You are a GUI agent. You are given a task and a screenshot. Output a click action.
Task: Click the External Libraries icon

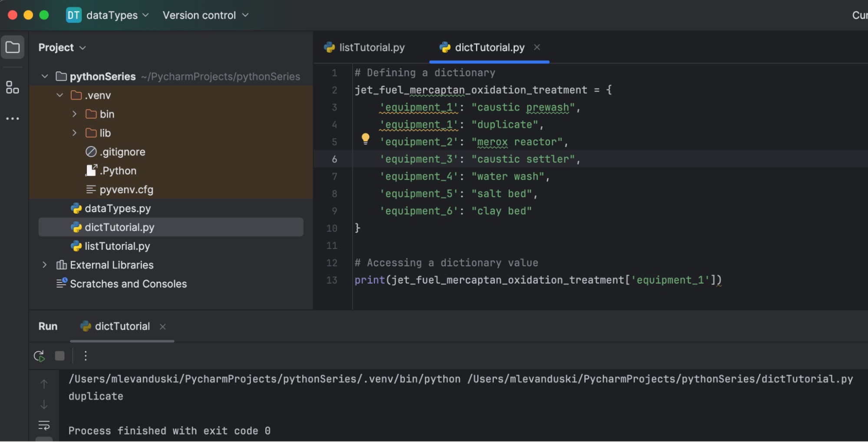point(62,265)
